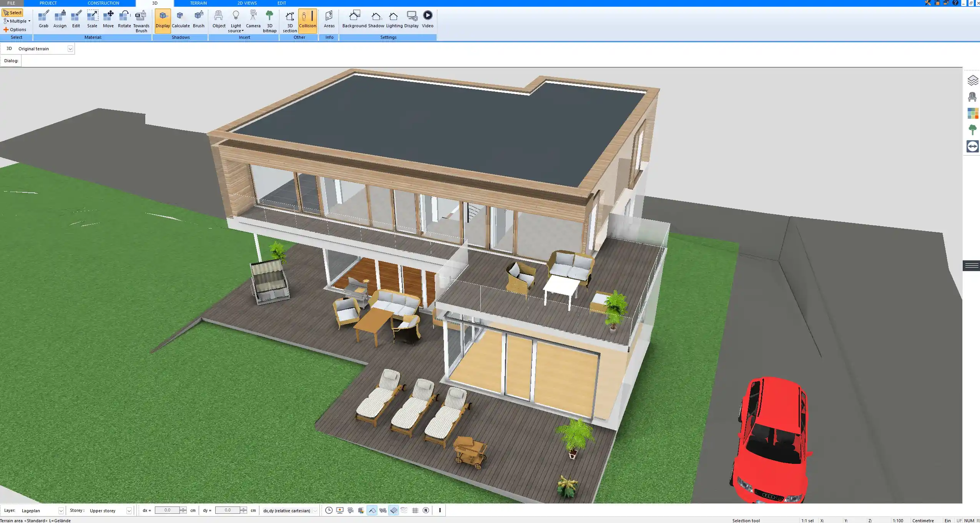Insert a Camera into the scene
Screen dimensions: 980x523
click(x=253, y=19)
